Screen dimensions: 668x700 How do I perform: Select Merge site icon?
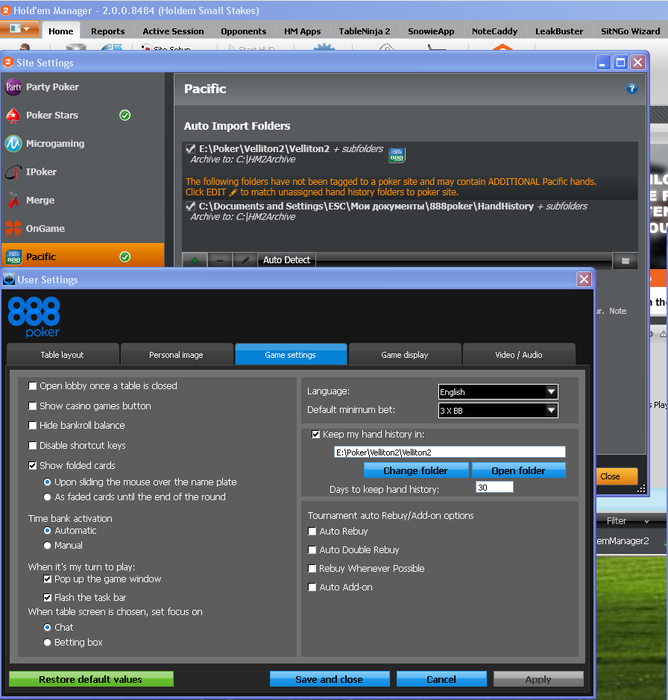pos(13,200)
